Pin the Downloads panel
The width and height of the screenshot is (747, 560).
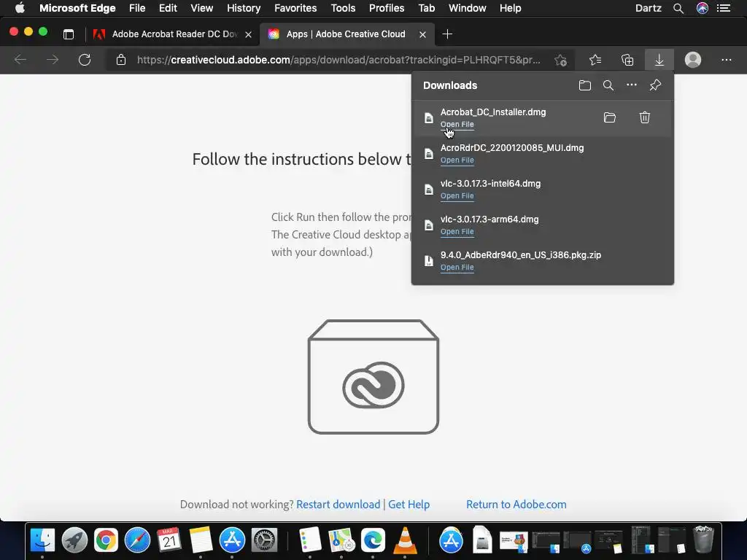point(655,85)
